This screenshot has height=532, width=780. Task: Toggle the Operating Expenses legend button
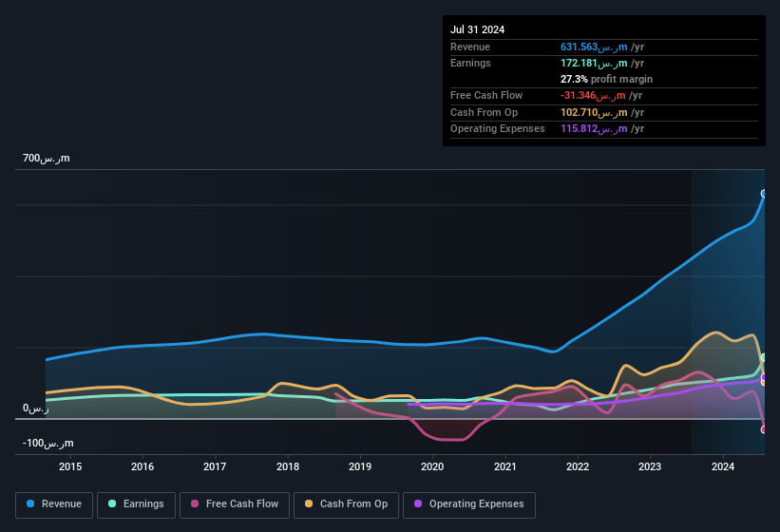coord(468,504)
